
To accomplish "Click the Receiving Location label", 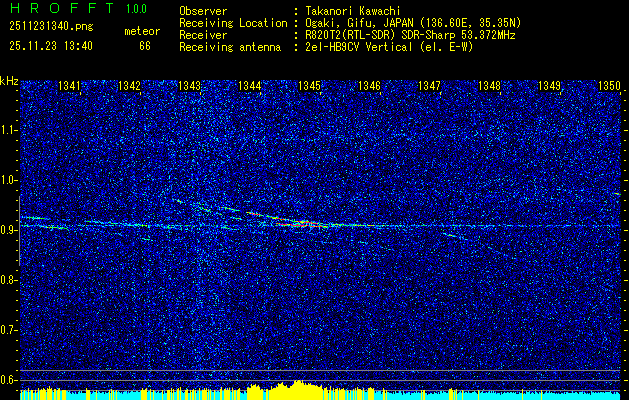I will (x=233, y=23).
